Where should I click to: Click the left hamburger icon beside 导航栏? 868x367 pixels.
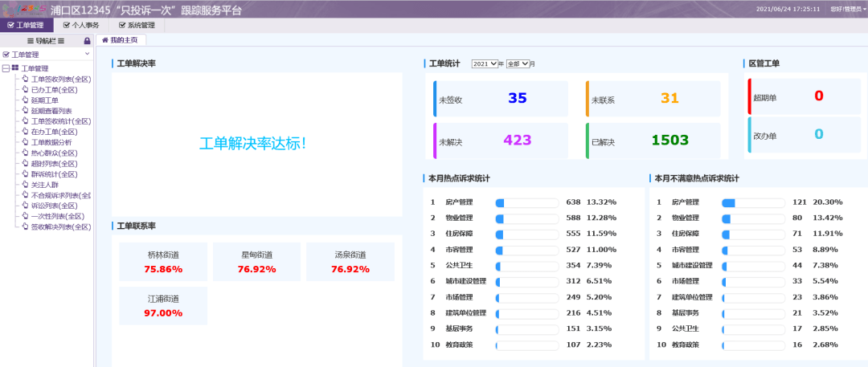tap(31, 41)
